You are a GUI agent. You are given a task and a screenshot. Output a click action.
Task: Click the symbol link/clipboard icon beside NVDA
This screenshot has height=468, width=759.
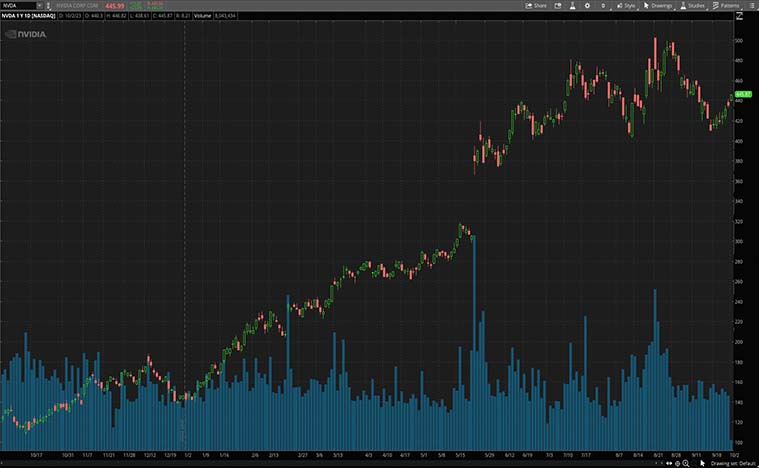(48, 5)
